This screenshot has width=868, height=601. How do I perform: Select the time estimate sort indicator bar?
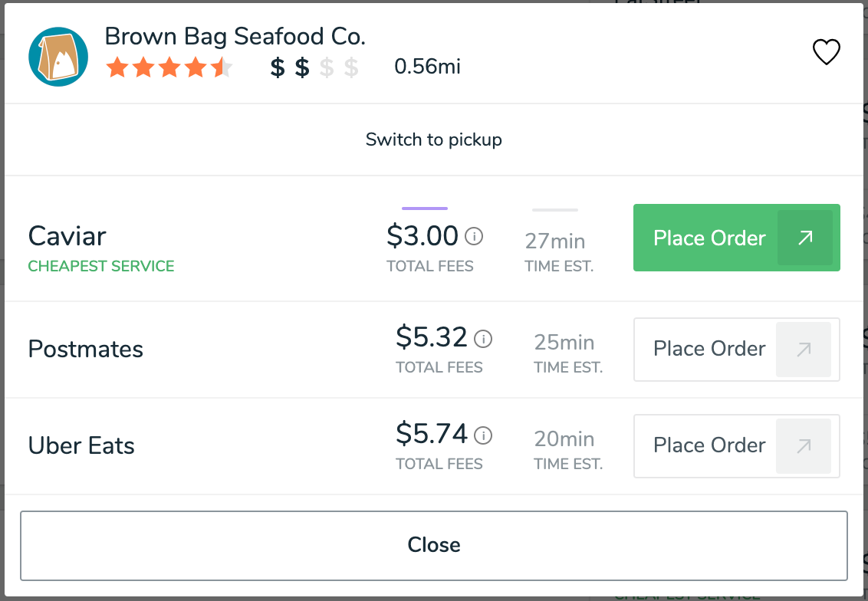point(554,210)
